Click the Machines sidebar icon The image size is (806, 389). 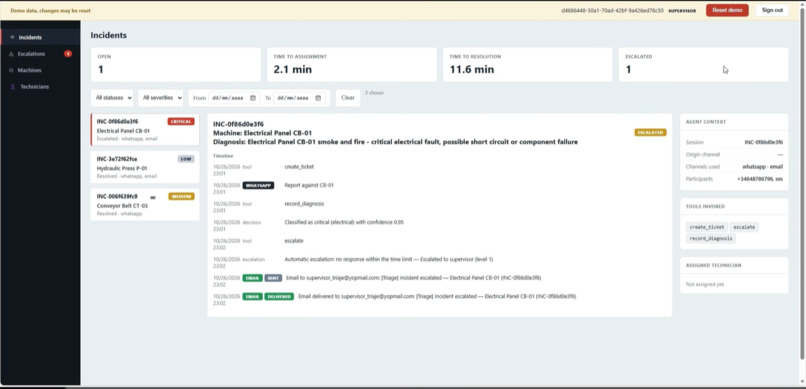pos(11,70)
